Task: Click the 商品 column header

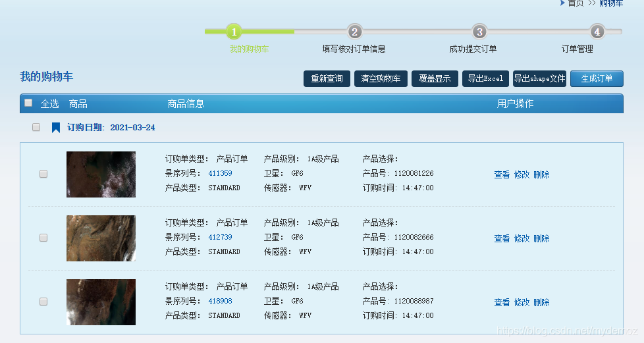Action: (78, 103)
